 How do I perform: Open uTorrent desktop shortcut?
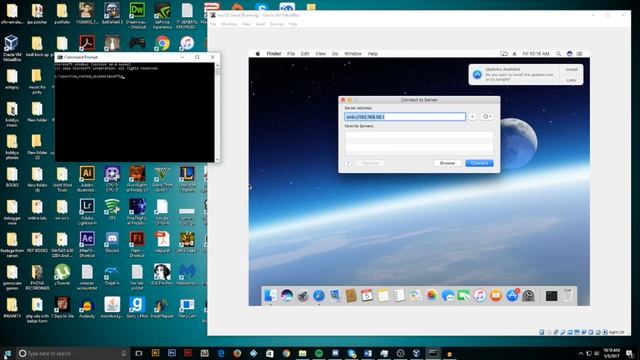click(62, 274)
